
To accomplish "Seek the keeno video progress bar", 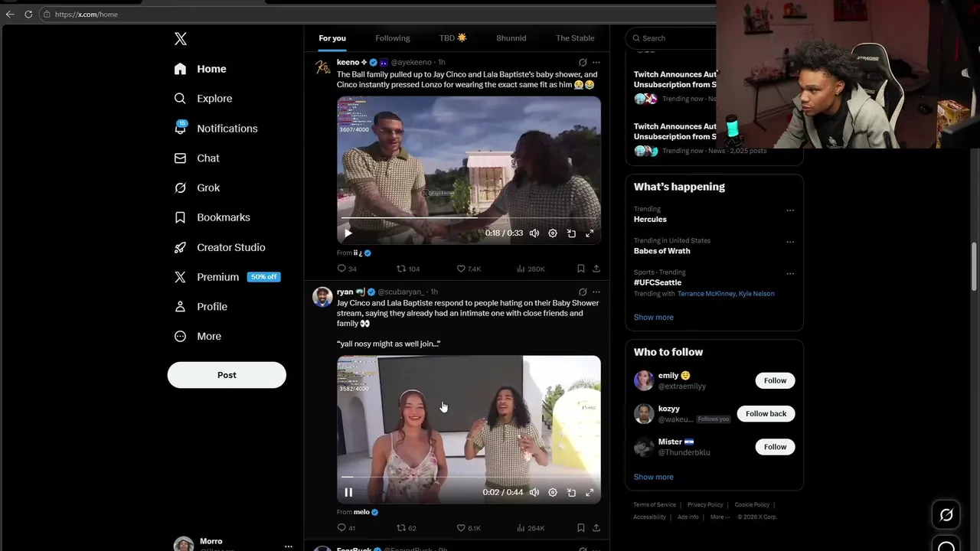I will tap(469, 217).
